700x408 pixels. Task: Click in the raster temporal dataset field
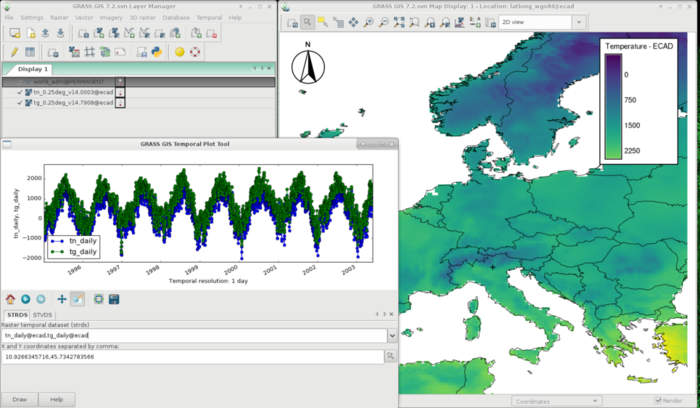pyautogui.click(x=194, y=335)
